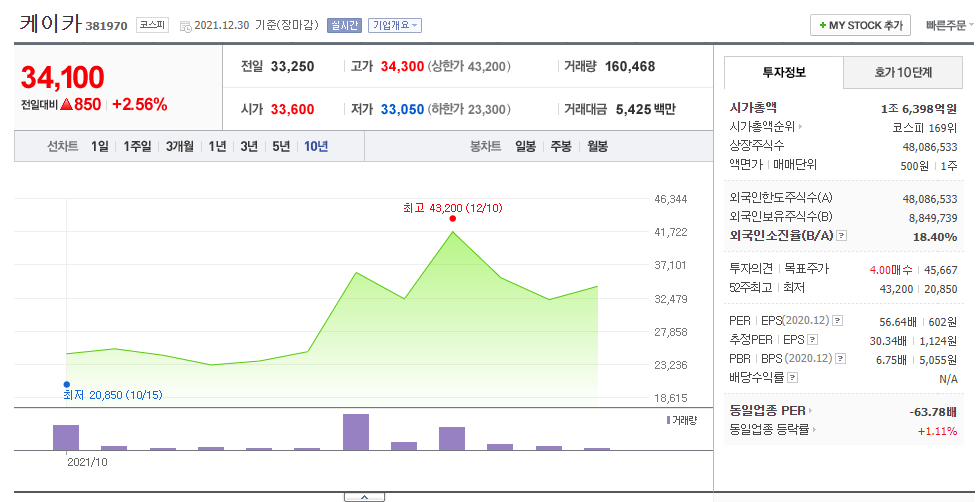
Task: Click 최고 43,200 (12/10) chart marker
Action: tap(452, 218)
